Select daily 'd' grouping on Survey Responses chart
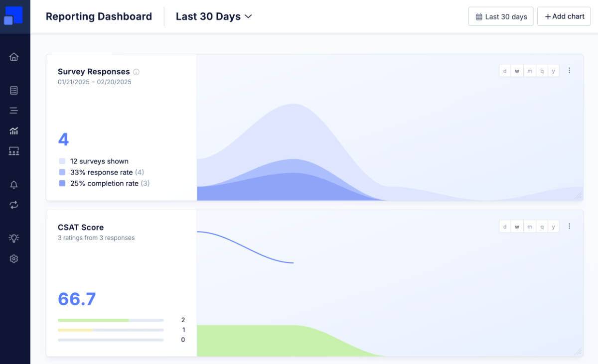The height and width of the screenshot is (364, 598). tap(505, 71)
